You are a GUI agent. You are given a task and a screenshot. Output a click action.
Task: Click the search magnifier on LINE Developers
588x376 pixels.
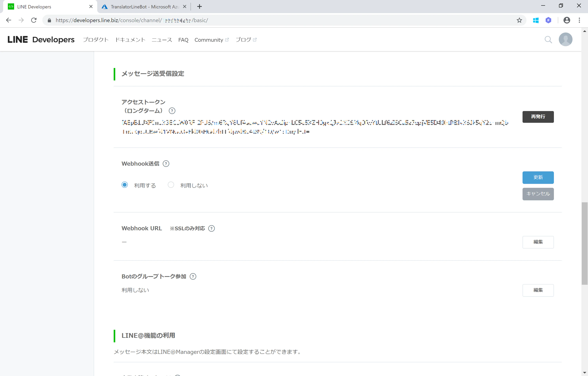pos(548,40)
